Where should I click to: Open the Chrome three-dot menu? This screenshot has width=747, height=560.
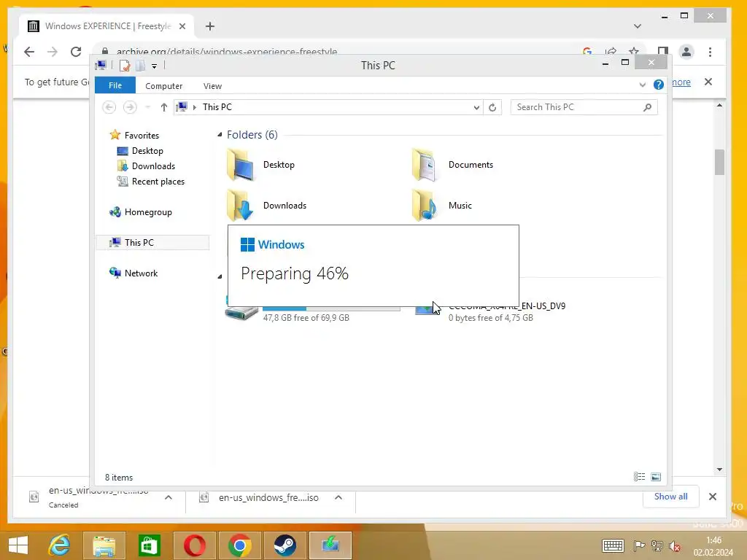pos(710,52)
